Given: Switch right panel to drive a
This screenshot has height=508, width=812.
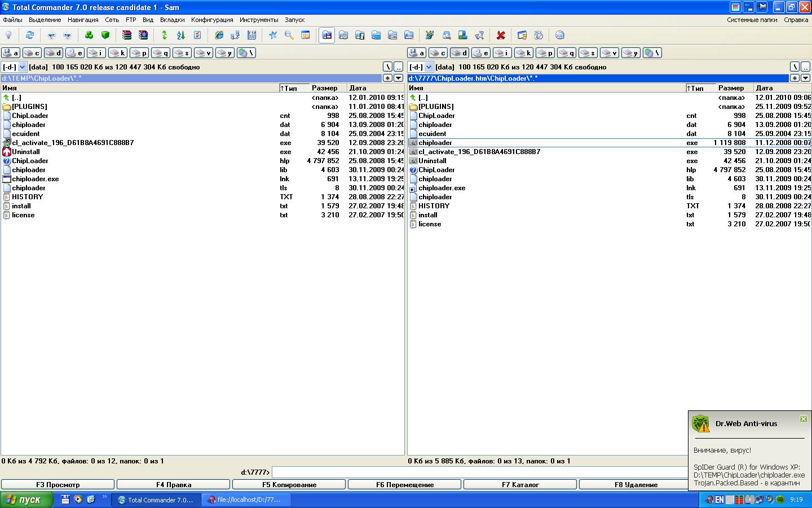Looking at the screenshot, I should coord(416,53).
